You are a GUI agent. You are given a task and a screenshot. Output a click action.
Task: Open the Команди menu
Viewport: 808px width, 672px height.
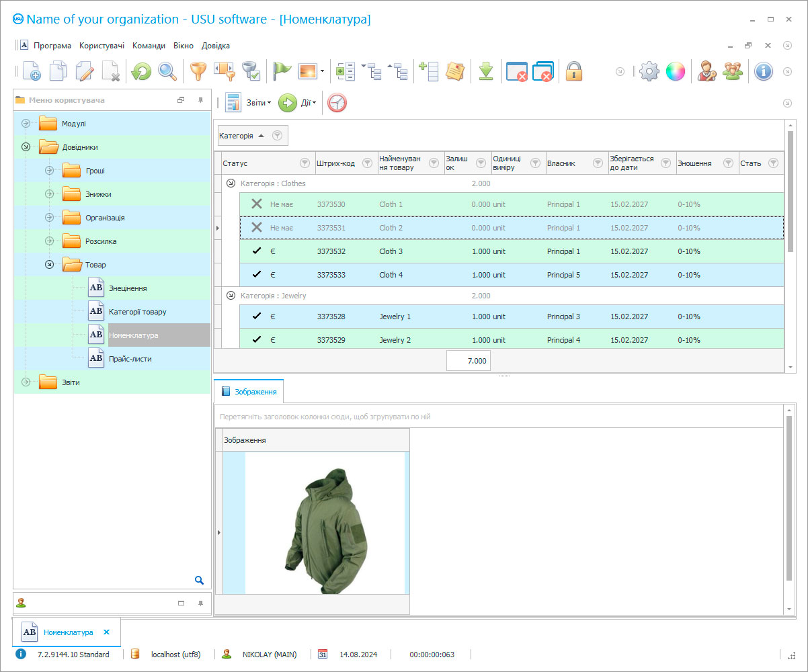click(x=149, y=46)
